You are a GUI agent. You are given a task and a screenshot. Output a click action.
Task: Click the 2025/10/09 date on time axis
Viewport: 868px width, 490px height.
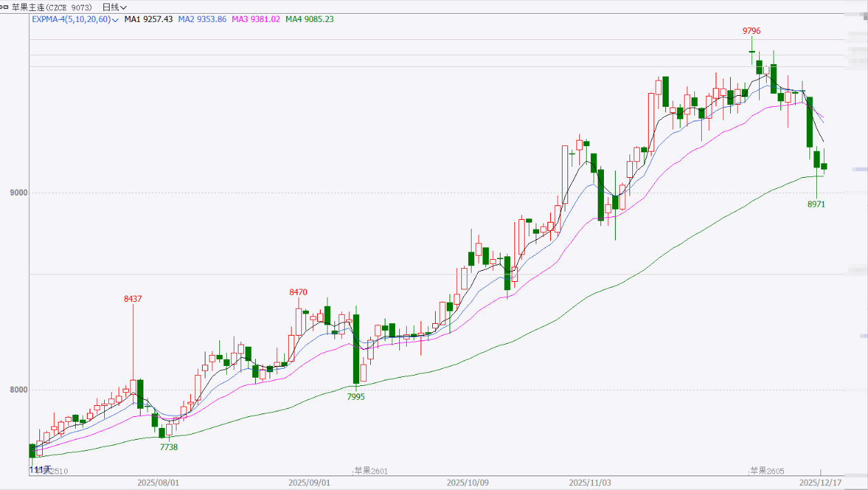coord(467,482)
